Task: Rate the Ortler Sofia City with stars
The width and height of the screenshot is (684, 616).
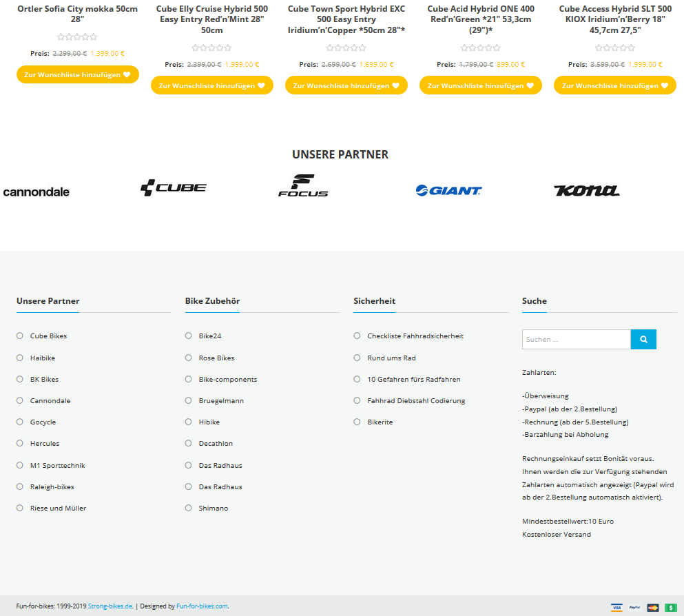Action: tap(77, 37)
